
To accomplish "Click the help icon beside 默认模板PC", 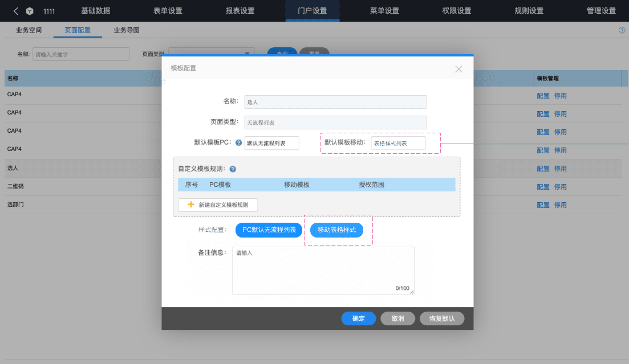I will click(x=239, y=143).
